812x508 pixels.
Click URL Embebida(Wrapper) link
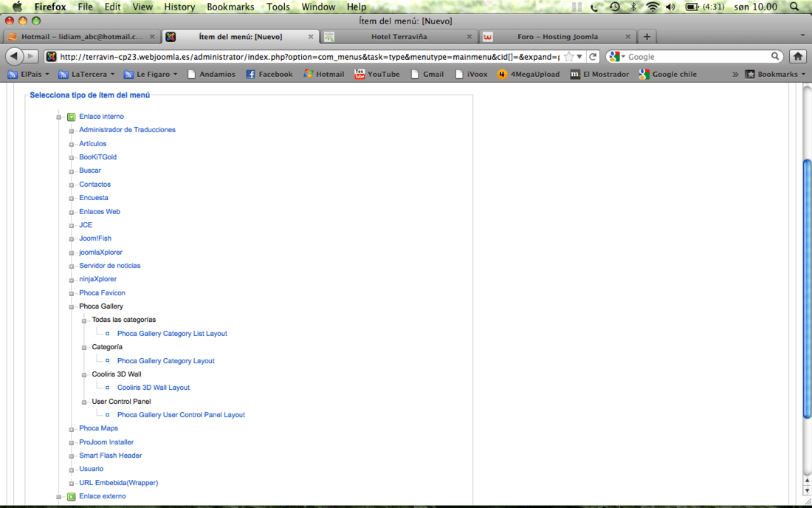point(119,483)
